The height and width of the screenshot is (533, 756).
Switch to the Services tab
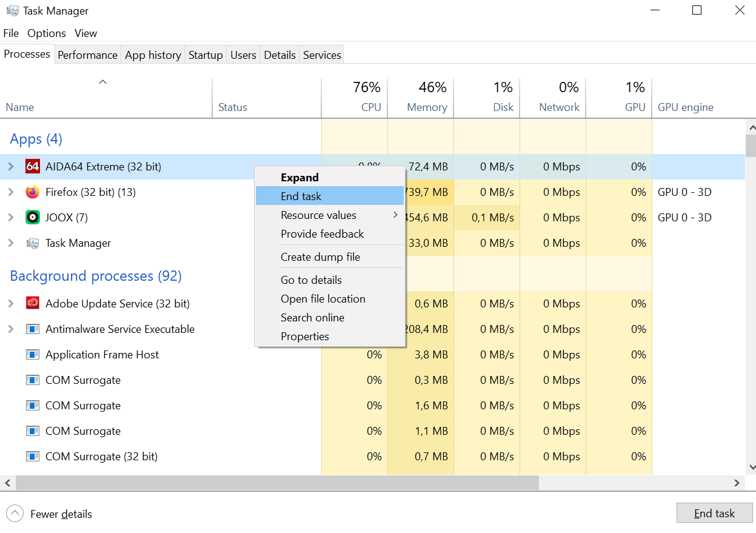click(x=322, y=55)
